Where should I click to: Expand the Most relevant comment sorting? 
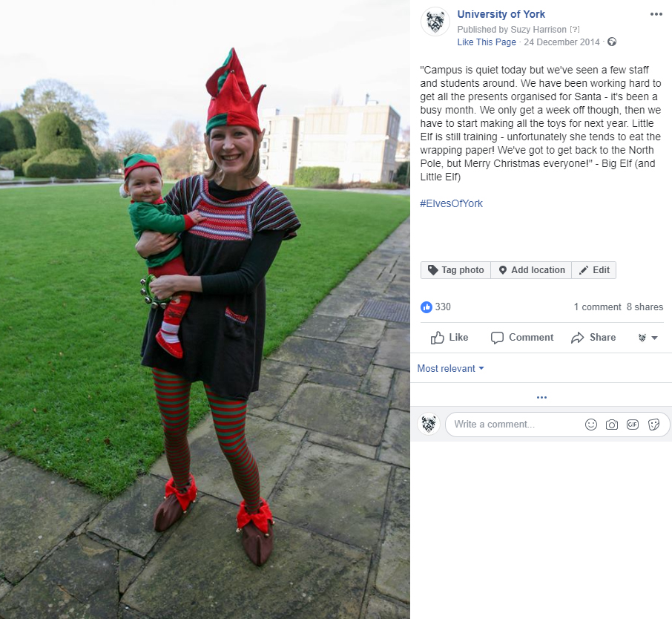pos(450,368)
